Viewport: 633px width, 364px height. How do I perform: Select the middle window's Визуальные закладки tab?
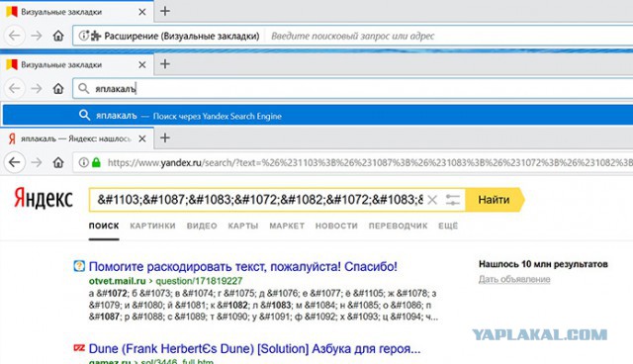click(x=77, y=64)
